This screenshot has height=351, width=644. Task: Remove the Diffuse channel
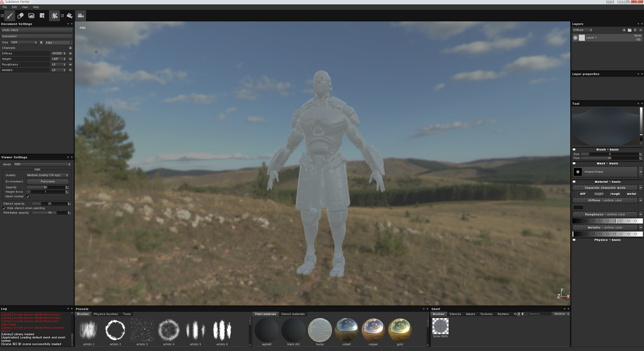click(70, 54)
